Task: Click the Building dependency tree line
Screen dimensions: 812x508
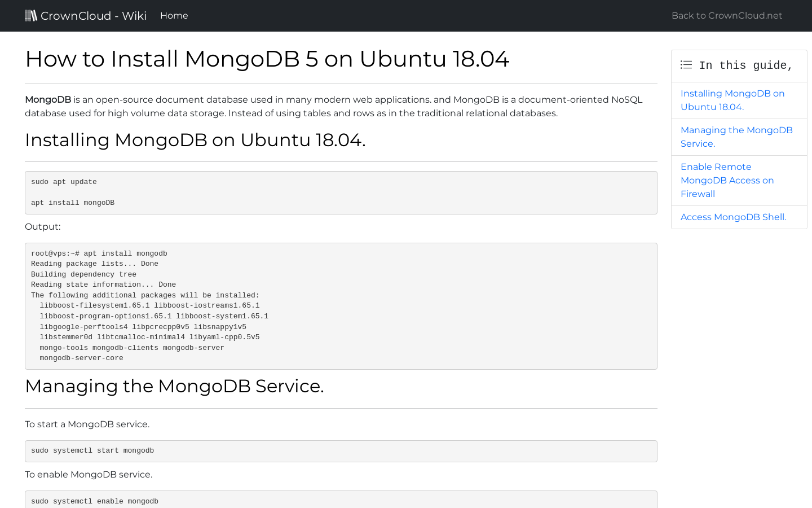Action: pos(83,274)
